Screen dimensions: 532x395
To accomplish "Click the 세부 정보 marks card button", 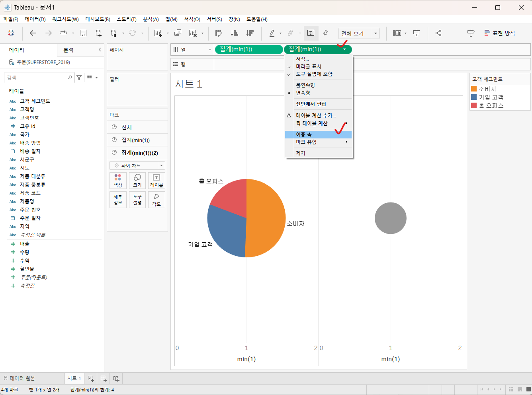I will click(118, 200).
